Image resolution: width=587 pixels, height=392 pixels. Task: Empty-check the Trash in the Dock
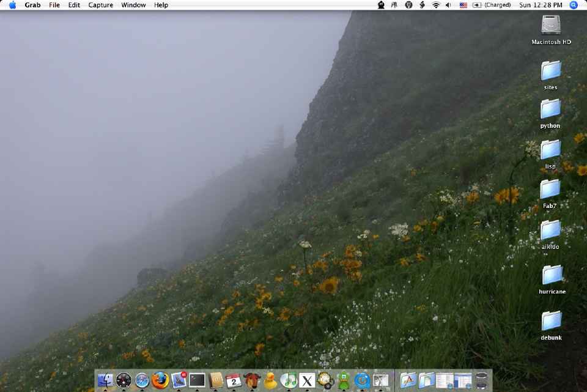coord(481,380)
